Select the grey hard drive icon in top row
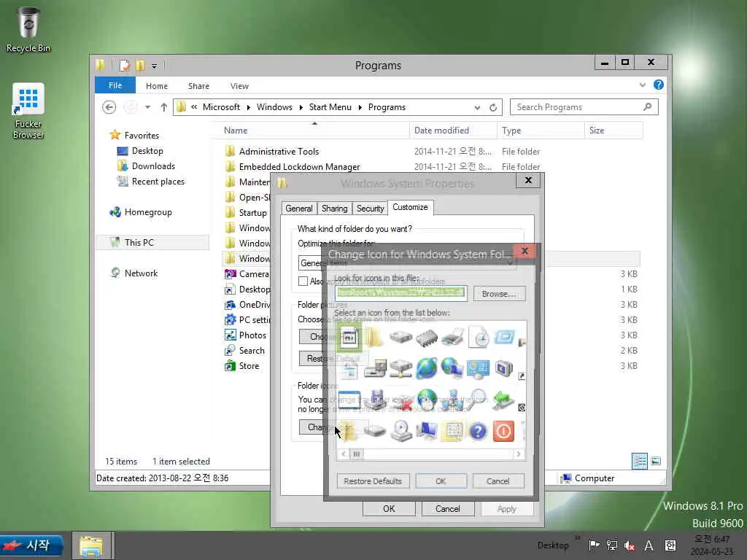Viewport: 747px width, 560px height. coord(400,338)
